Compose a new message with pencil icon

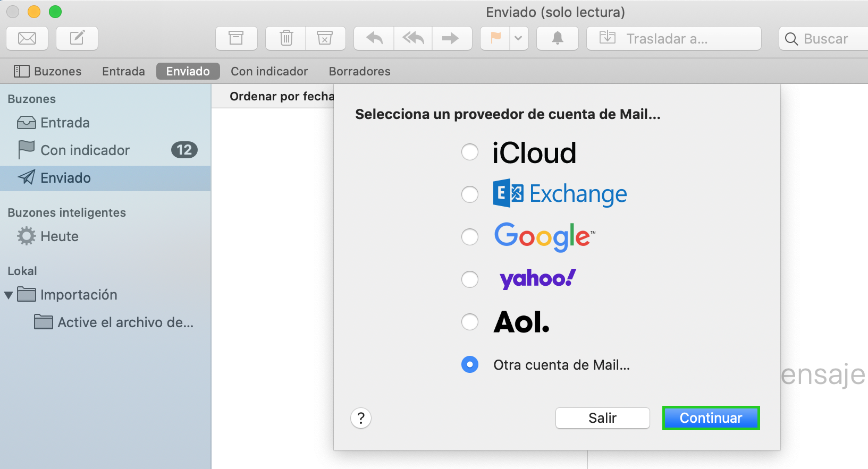(77, 38)
